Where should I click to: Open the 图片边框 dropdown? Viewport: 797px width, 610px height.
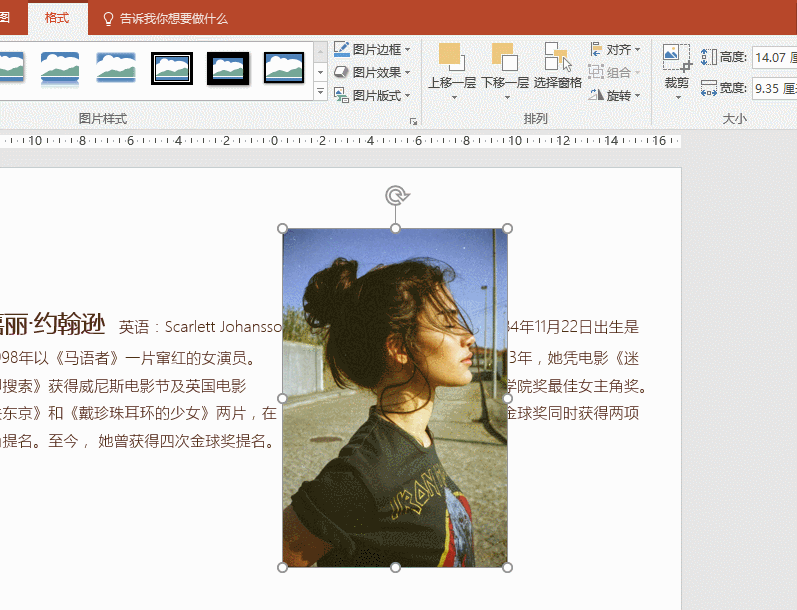point(372,49)
